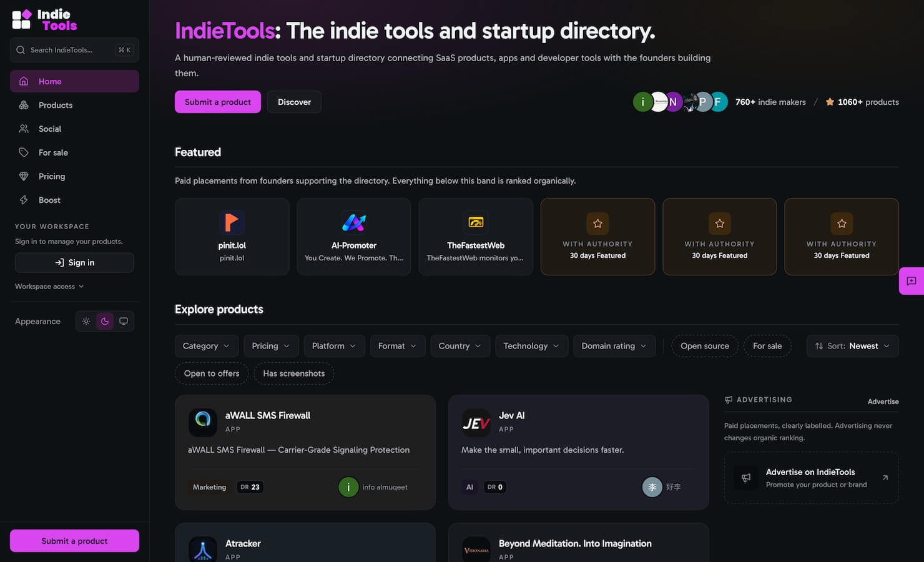Select the gray P maker avatar
This screenshot has height=562, width=924.
(703, 102)
